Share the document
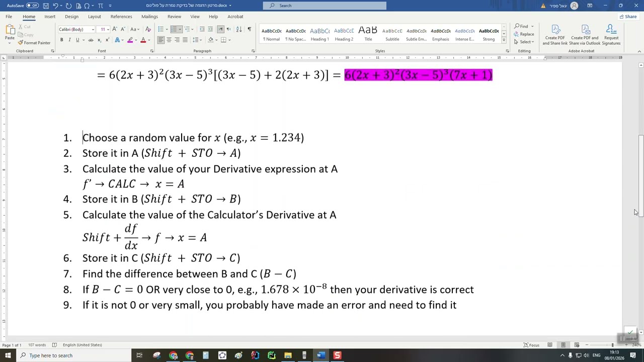 click(x=628, y=17)
